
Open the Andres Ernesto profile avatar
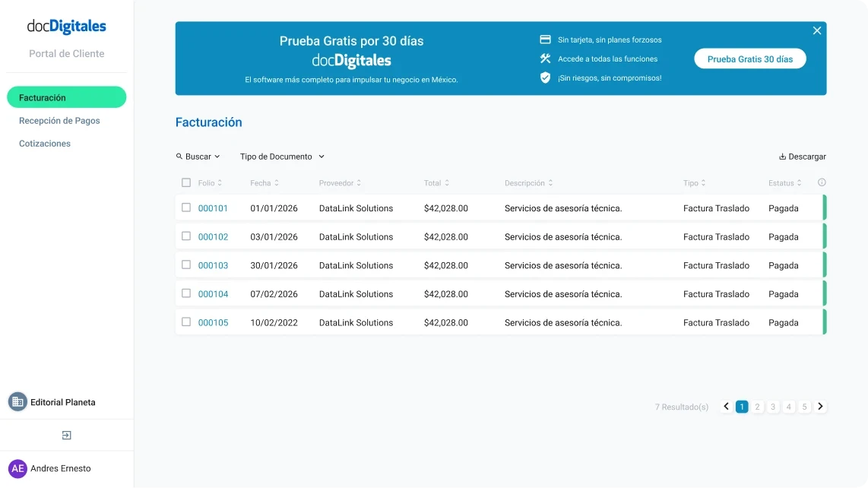click(x=18, y=468)
